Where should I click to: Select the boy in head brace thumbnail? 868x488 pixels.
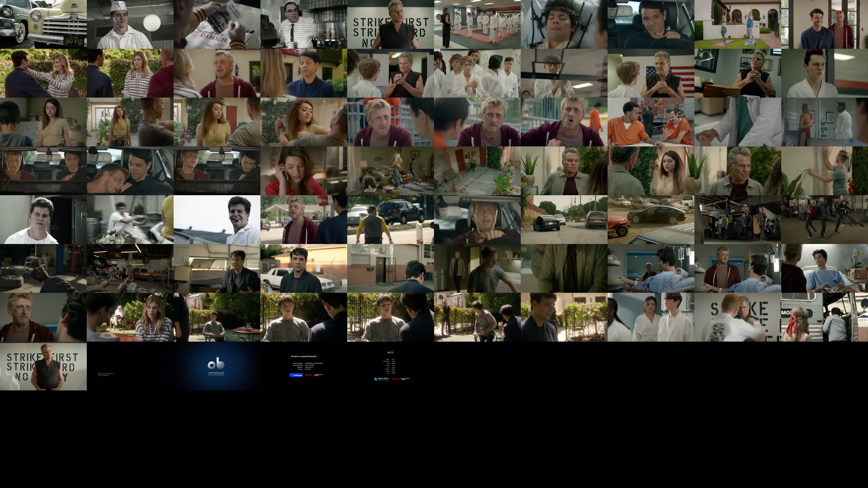pos(564,24)
